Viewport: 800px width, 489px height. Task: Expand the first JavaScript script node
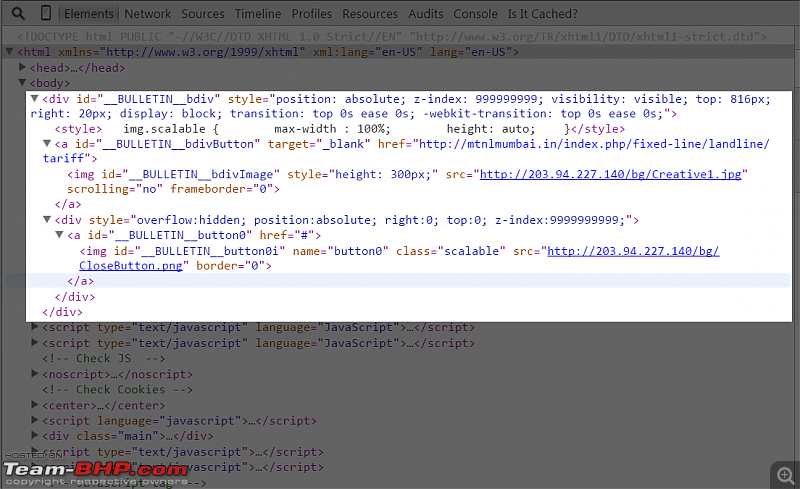[35, 327]
